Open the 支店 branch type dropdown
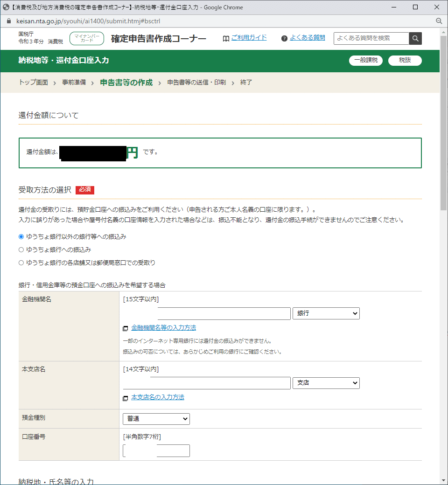Image resolution: width=448 pixels, height=485 pixels. click(326, 383)
